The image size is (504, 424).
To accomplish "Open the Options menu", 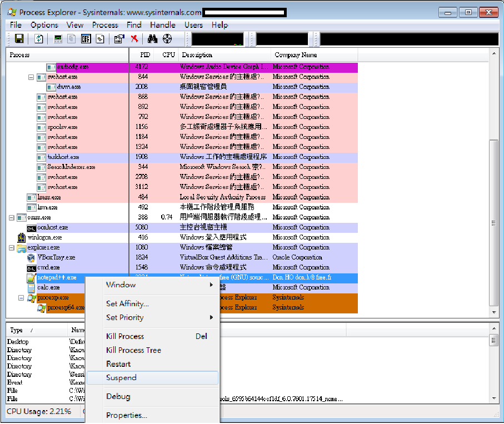I will [44, 25].
